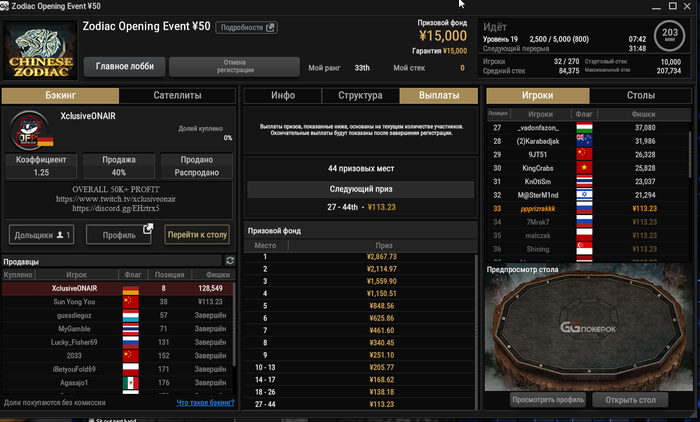This screenshot has width=700, height=422.
Task: Select seller row XclusiveONAIR
Action: 117,288
